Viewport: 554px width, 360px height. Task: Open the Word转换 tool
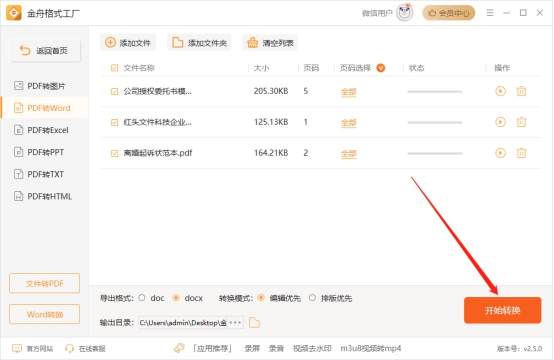(x=45, y=314)
